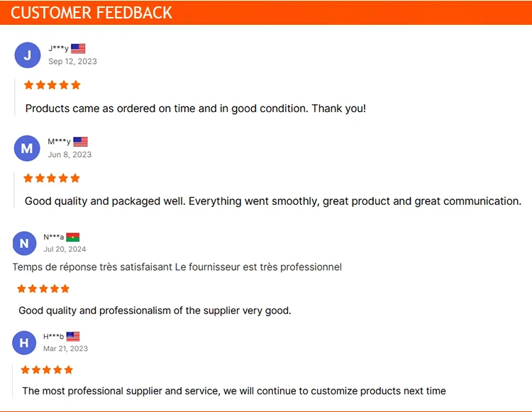Image resolution: width=532 pixels, height=412 pixels.
Task: Click the US flag next to H***b
Action: pyautogui.click(x=73, y=336)
